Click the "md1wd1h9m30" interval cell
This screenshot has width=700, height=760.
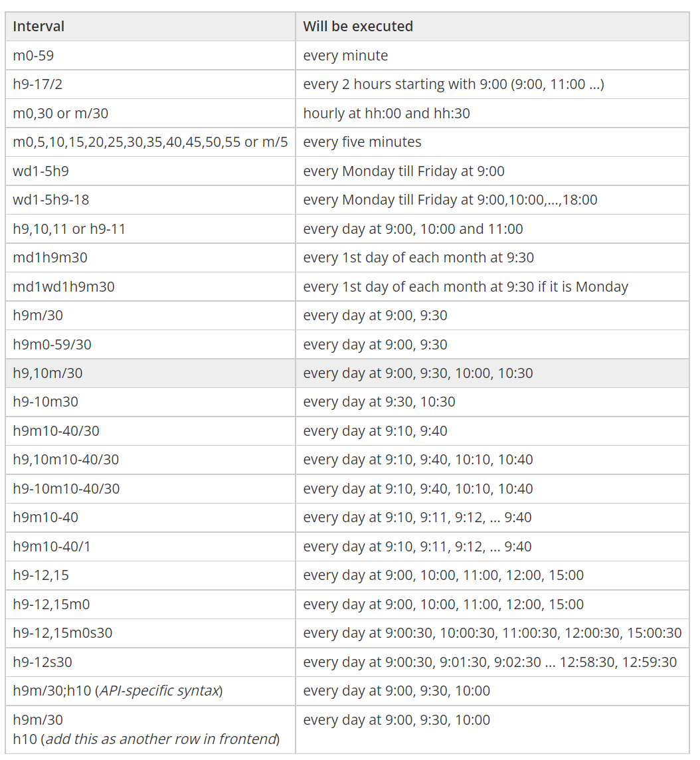tap(64, 287)
